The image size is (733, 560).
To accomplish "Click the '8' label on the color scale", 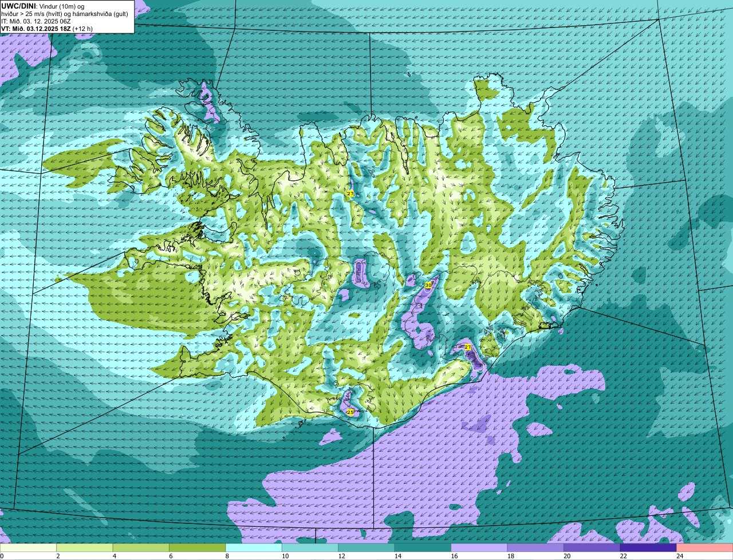I will pyautogui.click(x=227, y=556).
